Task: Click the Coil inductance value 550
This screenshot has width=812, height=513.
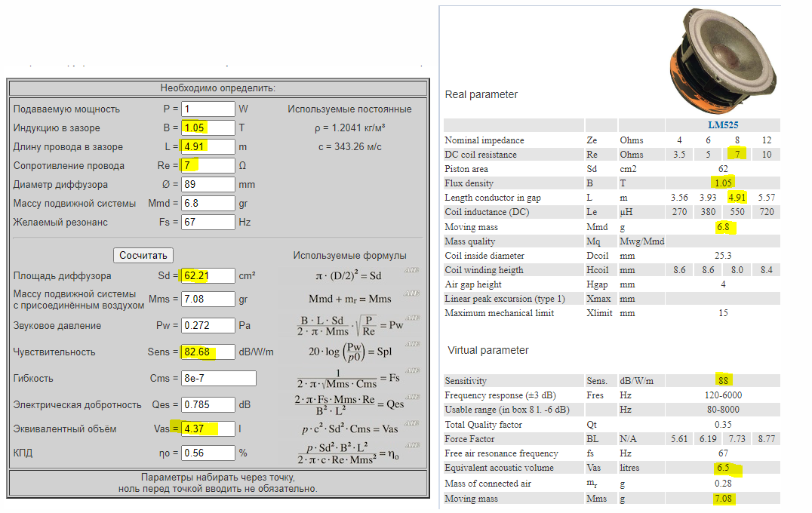Action: [x=737, y=212]
